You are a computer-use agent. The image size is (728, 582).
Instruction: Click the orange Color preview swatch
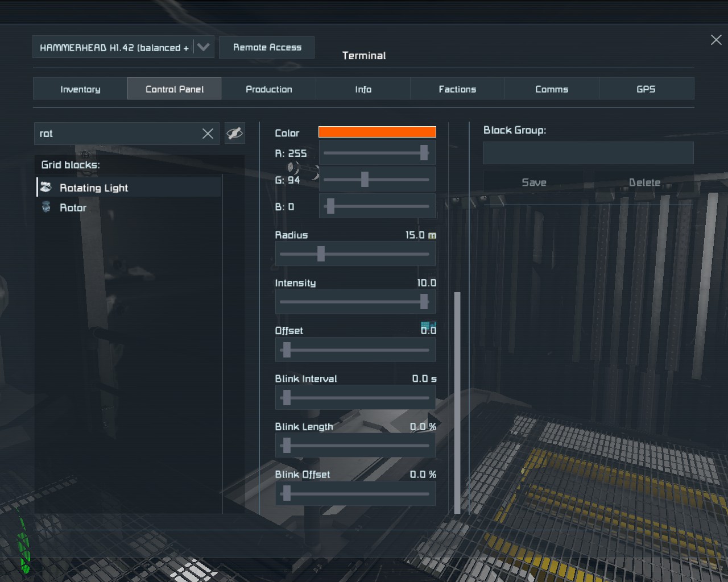coord(377,132)
